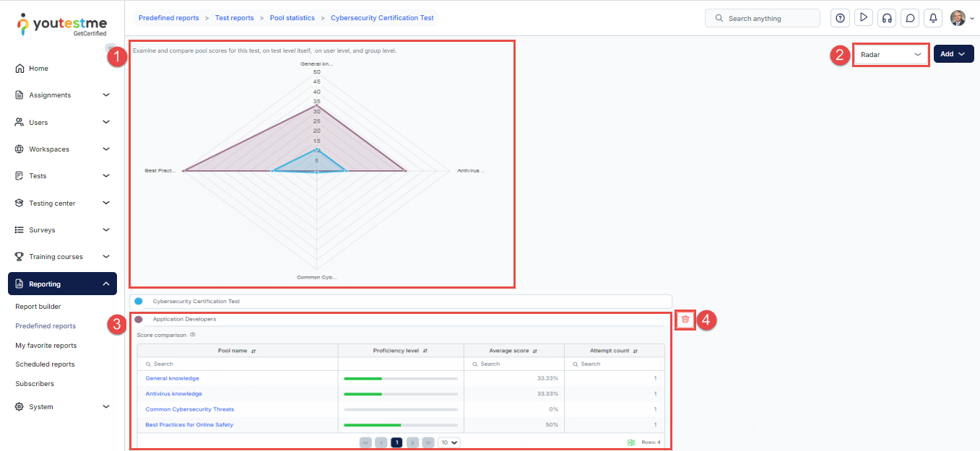Sort by Pool name column icon
Screen dimensions: 980x451
[254, 351]
